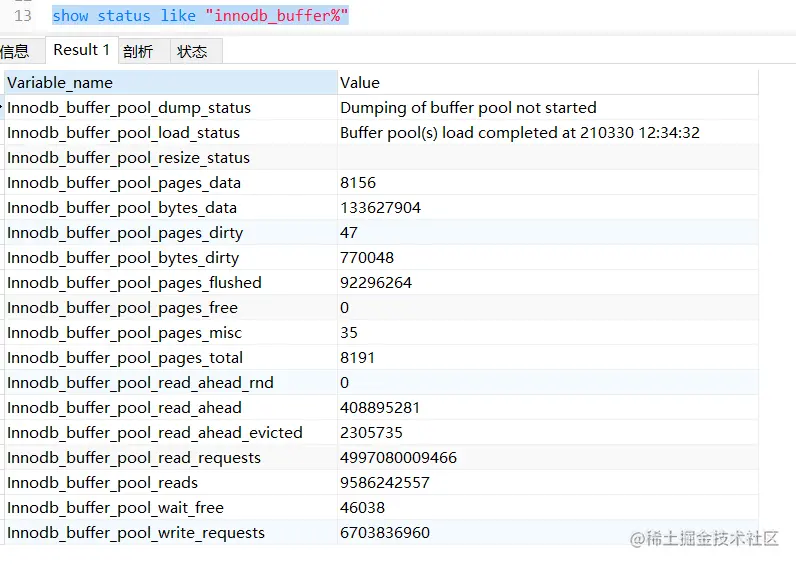The image size is (796, 565).
Task: Click the value 9586242557
Action: [385, 482]
